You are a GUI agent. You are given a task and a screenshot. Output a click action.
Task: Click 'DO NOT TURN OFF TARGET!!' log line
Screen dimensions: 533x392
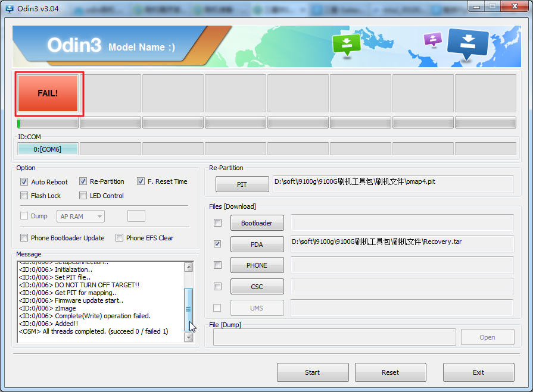[79, 285]
